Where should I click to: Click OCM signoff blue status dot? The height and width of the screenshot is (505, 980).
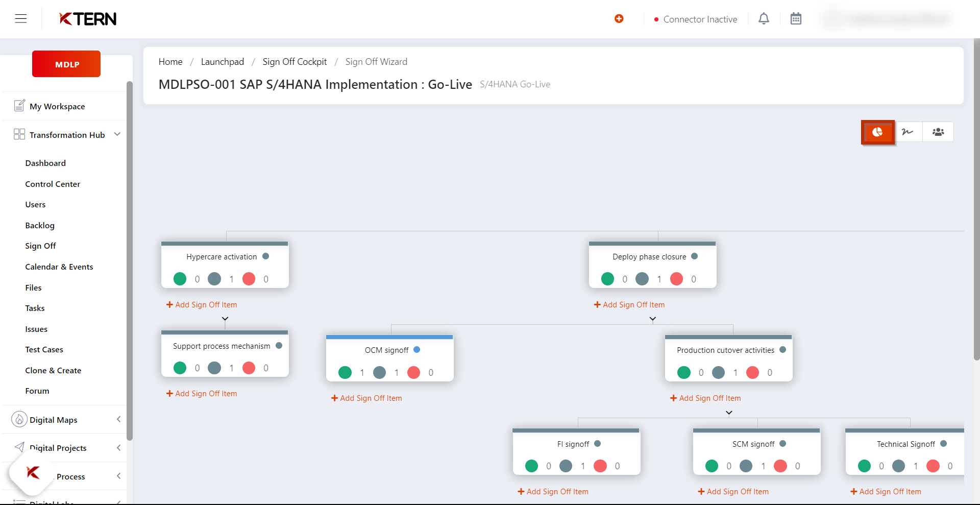pos(417,350)
